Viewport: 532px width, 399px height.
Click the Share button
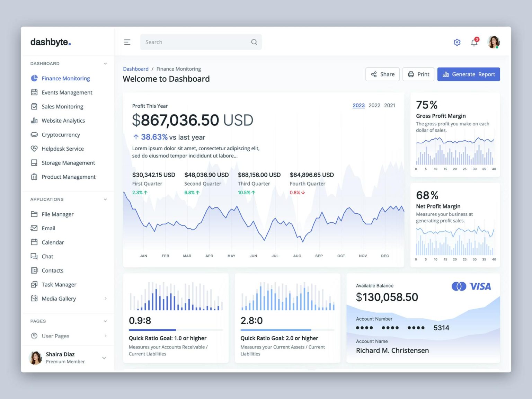click(x=382, y=74)
